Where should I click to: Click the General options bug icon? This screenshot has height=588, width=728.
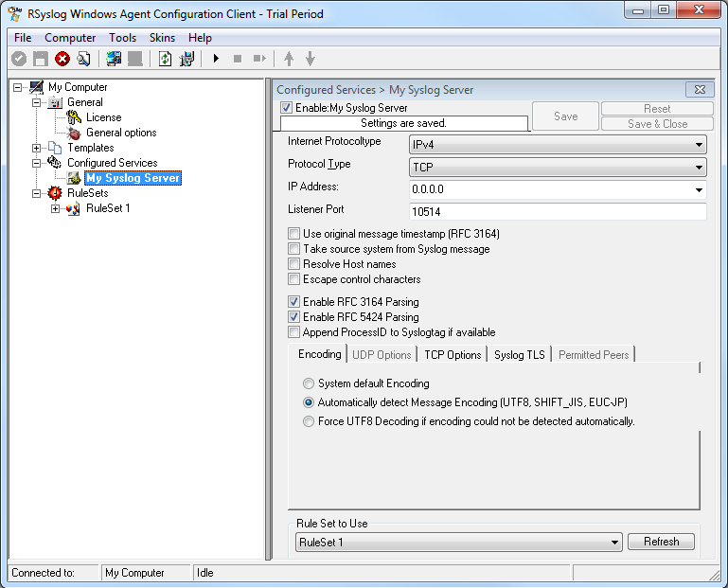tap(74, 133)
